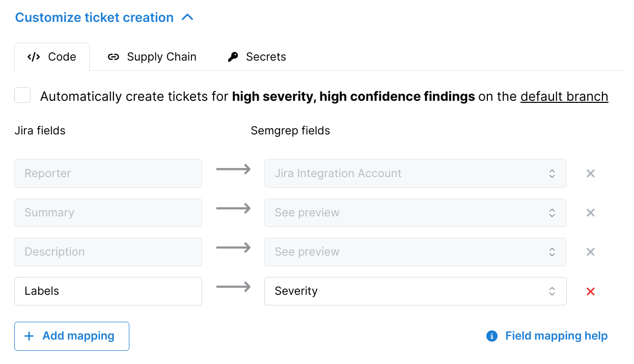Open Field mapping help
634x364 pixels.
point(556,335)
